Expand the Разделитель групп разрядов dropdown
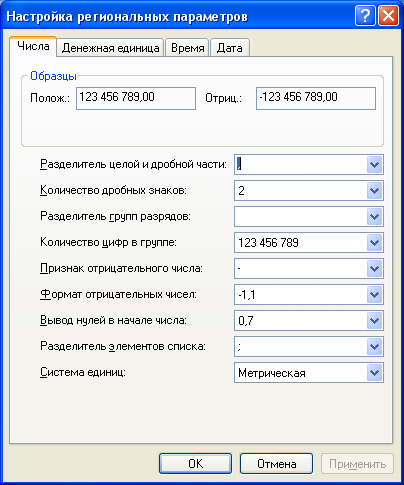The image size is (404, 485). tap(374, 216)
